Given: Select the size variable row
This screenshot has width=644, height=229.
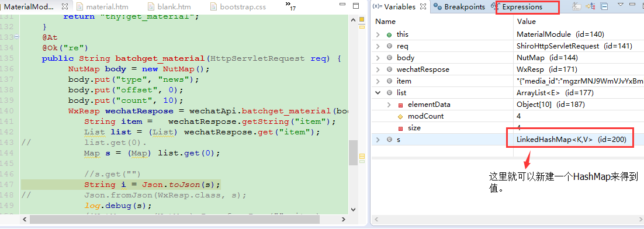Looking at the screenshot, I should [507, 128].
